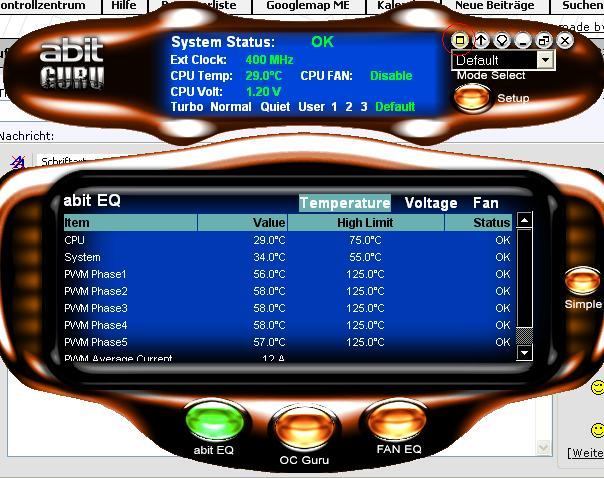Click the diamond-shaped bubble icon in Guru header
The image size is (604, 478).
pos(502,40)
